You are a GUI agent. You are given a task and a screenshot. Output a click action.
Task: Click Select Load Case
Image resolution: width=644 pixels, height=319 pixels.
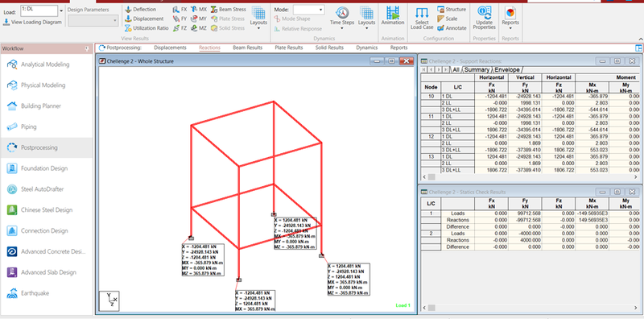422,18
